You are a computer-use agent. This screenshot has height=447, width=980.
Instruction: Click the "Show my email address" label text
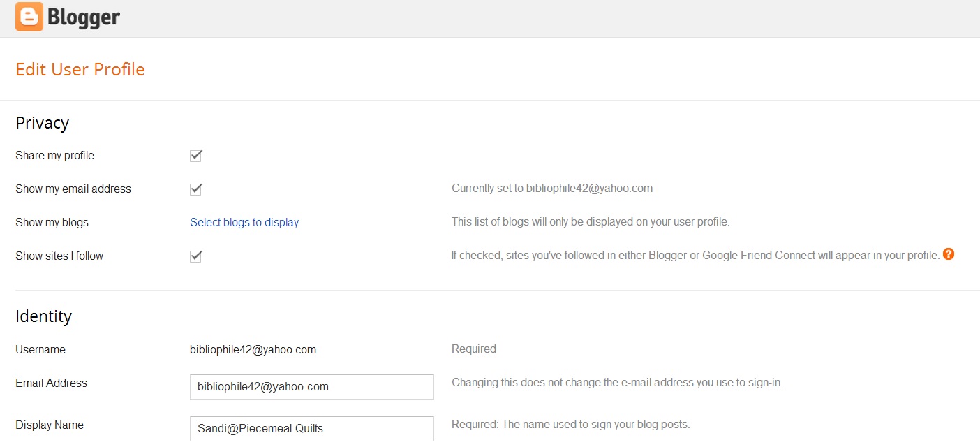click(x=73, y=189)
